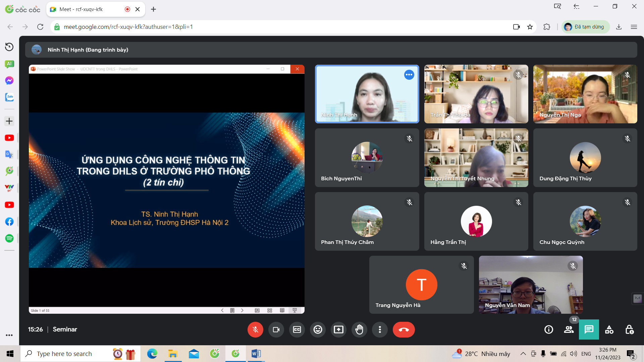Show the participants list with people icon
The image size is (644, 362).
[x=569, y=330]
